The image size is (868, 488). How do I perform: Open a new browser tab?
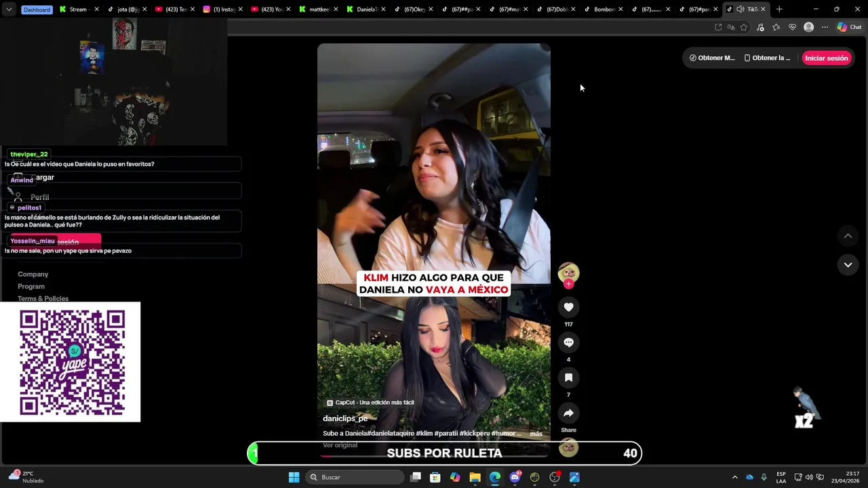coord(779,9)
